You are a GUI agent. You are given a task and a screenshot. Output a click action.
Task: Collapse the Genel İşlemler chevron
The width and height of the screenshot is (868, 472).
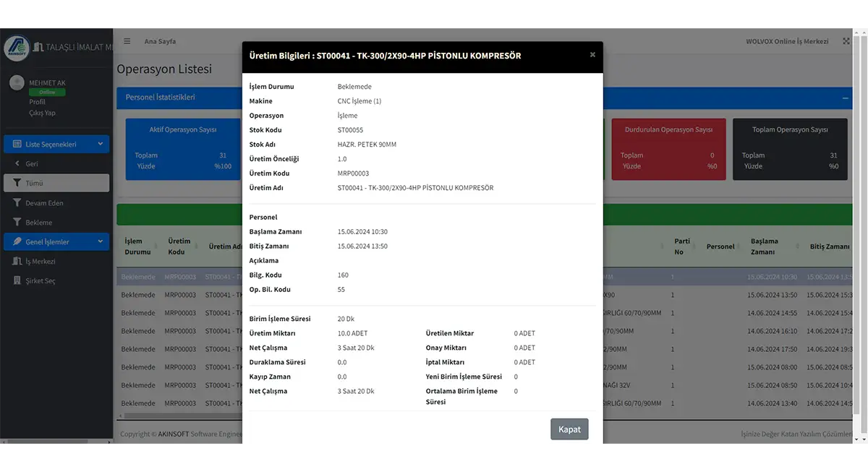[x=101, y=241]
